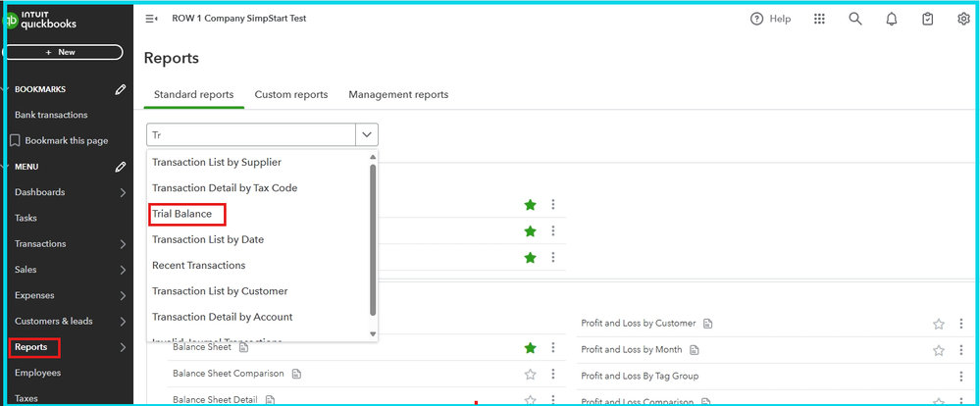
Task: Select Recent Transactions suggestion
Action: pyautogui.click(x=199, y=265)
